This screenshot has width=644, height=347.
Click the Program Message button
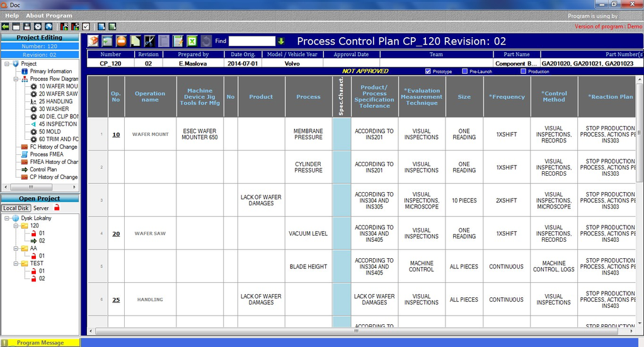tap(40, 343)
